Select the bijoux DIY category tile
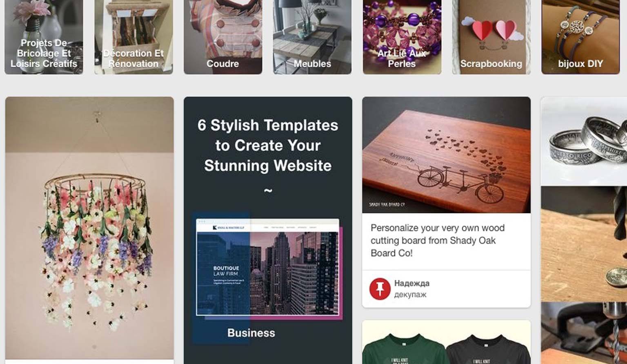Screen dimensions: 627x364 point(580,37)
